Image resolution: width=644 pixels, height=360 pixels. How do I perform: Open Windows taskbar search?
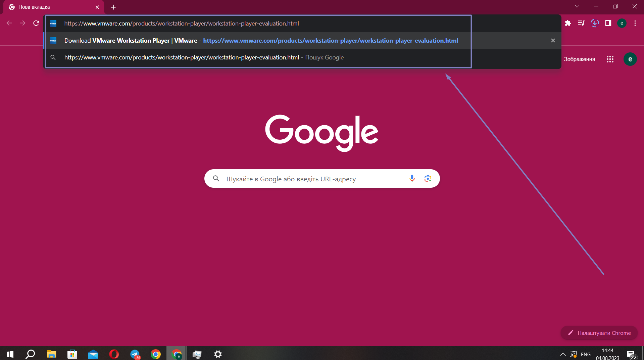tap(31, 354)
